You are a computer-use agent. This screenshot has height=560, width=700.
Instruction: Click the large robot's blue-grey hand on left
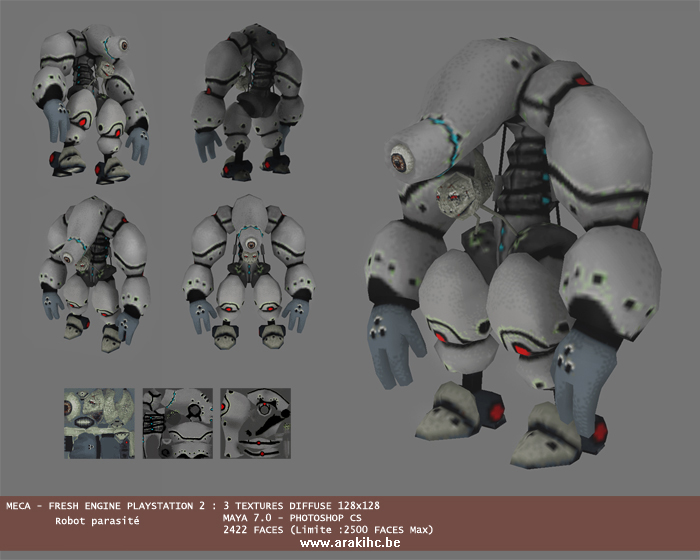point(392,343)
